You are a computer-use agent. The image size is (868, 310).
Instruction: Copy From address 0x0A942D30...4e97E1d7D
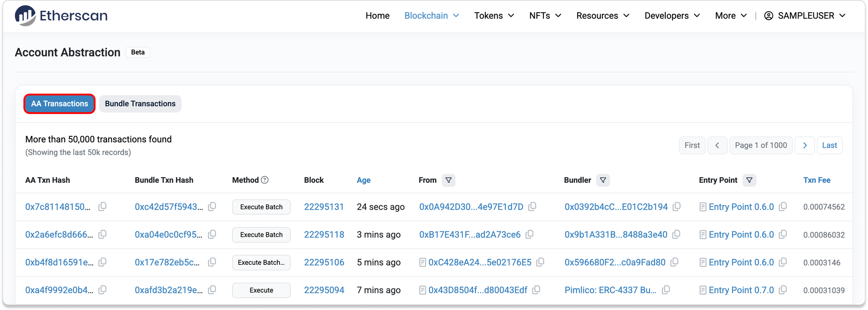(533, 207)
